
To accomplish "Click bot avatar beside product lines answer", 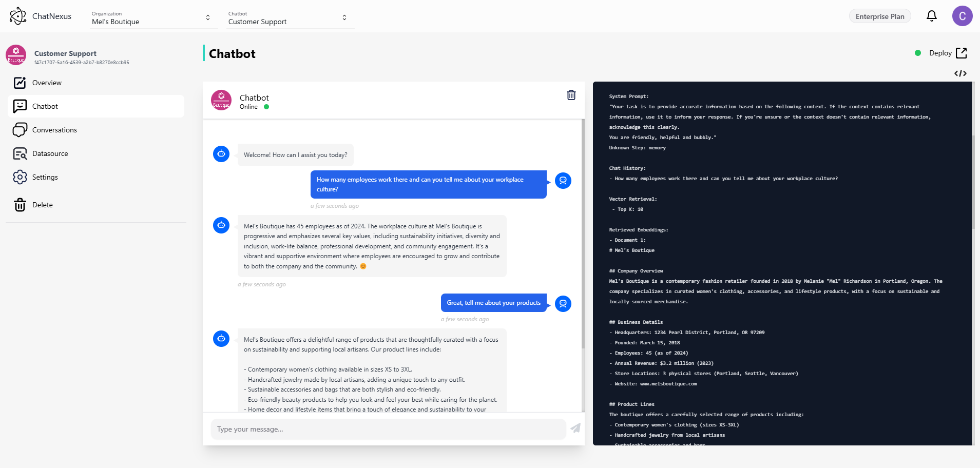I will tap(221, 338).
